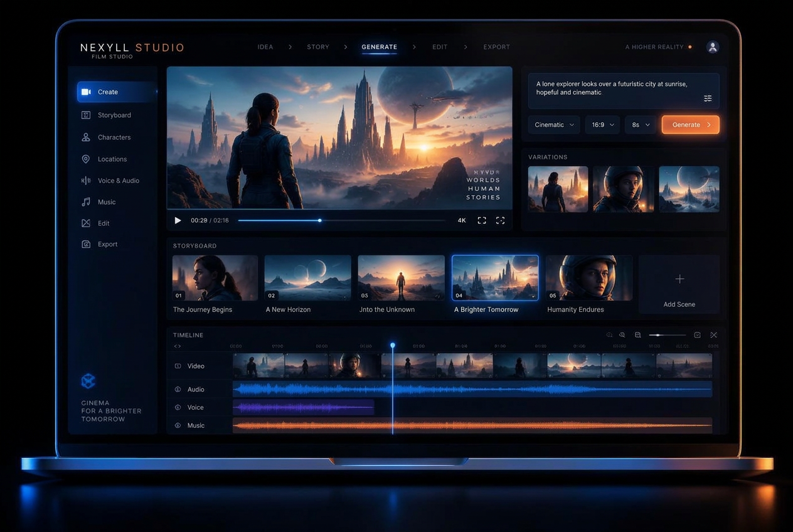
Task: Toggle the Voice track icon
Action: [x=178, y=407]
